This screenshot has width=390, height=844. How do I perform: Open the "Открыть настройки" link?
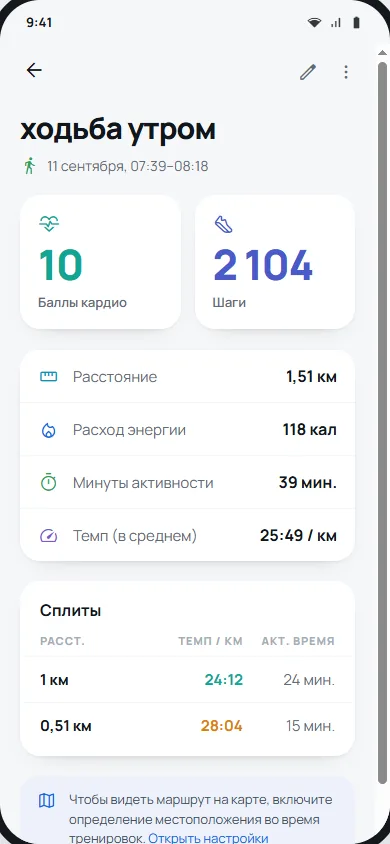[x=208, y=838]
